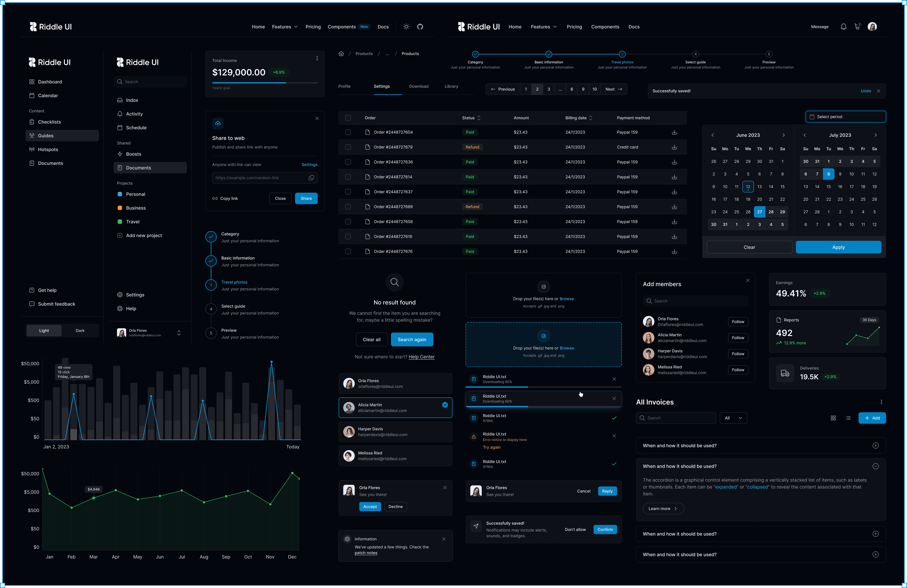Viewport: 907px width, 588px height.
Task: Switch invoices to list view
Action: click(x=848, y=418)
